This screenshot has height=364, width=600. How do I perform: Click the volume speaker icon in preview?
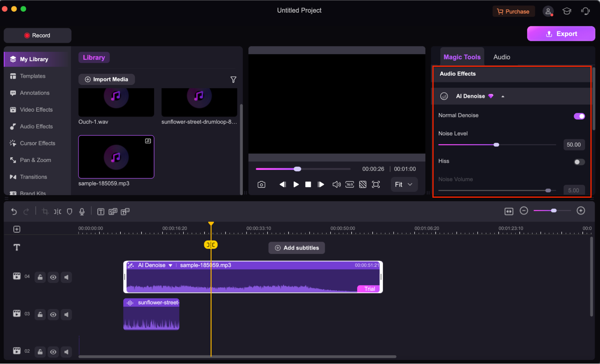[336, 185]
